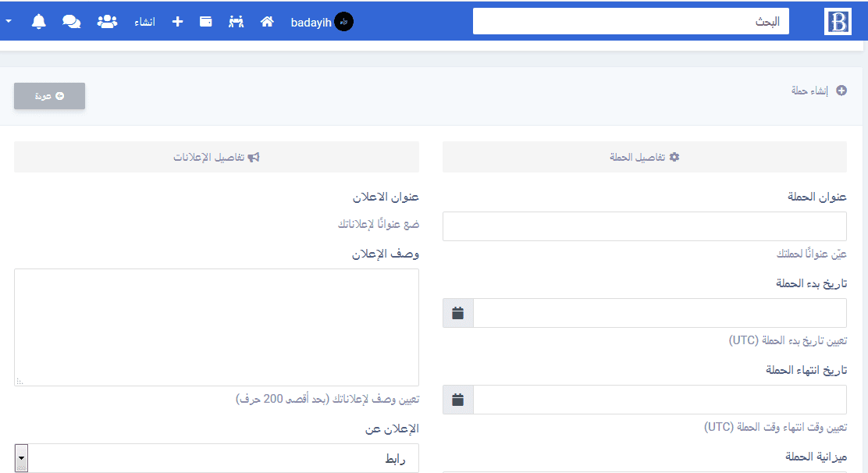868x473 pixels.
Task: Open the الإعلان عن dropdown showing رابط
Action: (216, 458)
